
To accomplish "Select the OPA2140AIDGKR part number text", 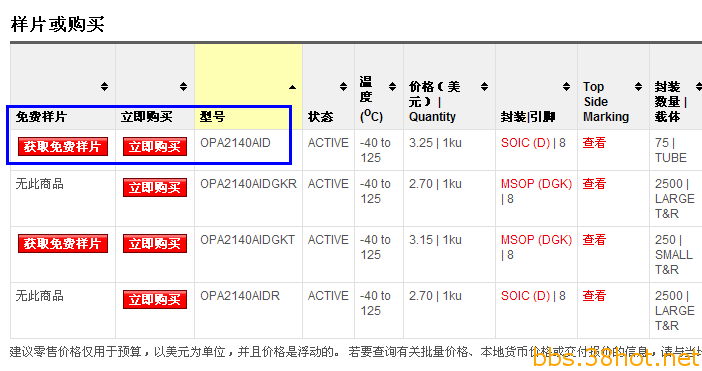I will coord(248,183).
